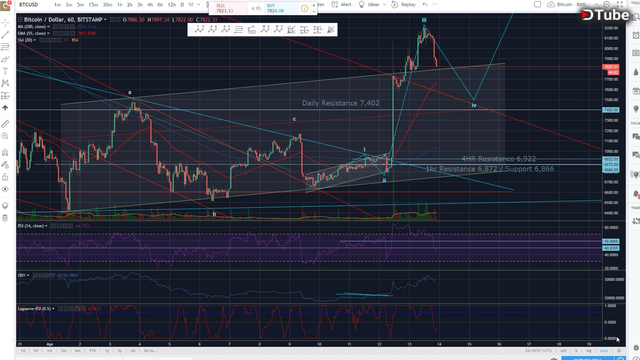Open the pattern drawing tools
Viewport: 640px width, 360px height.
[x=5, y=83]
